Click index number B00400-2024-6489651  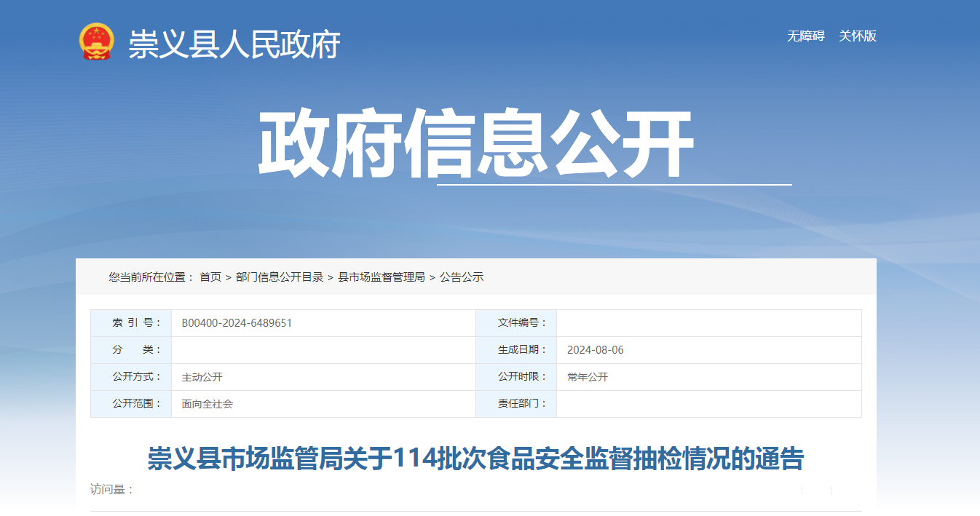point(237,323)
